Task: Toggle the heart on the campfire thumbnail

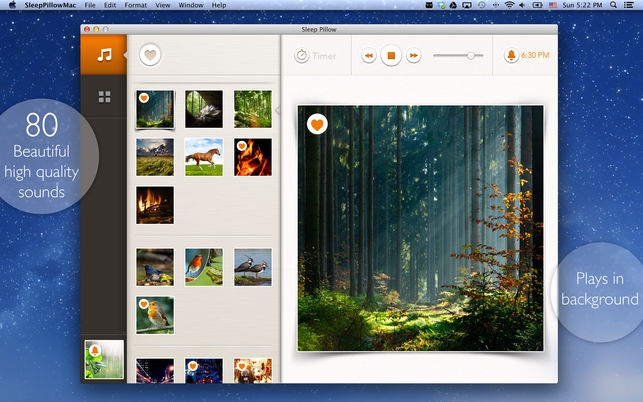Action: pyautogui.click(x=242, y=146)
